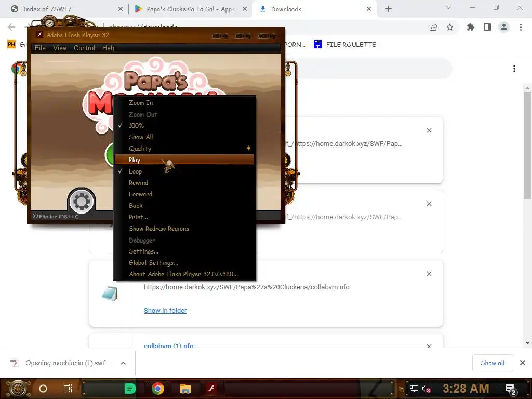Screen dimensions: 532x399
Task: Click the 3:28 AM taskbar clock
Action: (x=465, y=389)
